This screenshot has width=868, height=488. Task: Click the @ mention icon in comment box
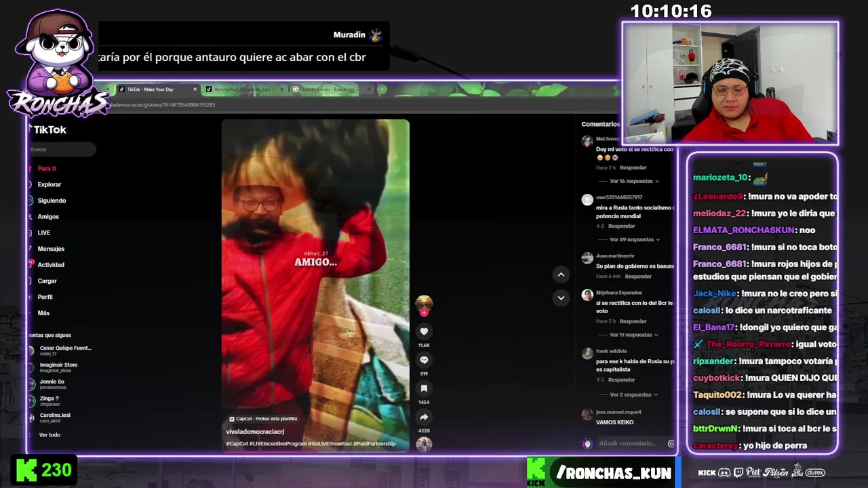point(671,443)
